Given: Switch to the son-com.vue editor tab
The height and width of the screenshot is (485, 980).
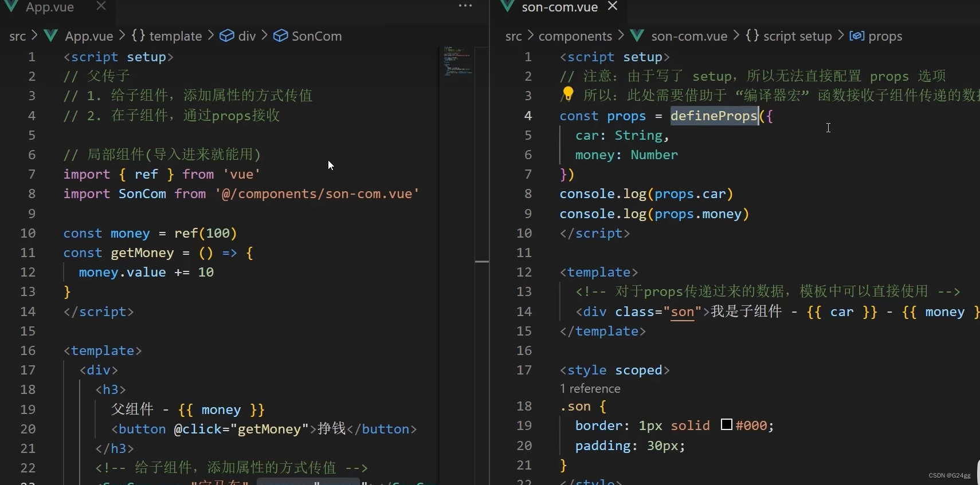Looking at the screenshot, I should click(x=559, y=7).
